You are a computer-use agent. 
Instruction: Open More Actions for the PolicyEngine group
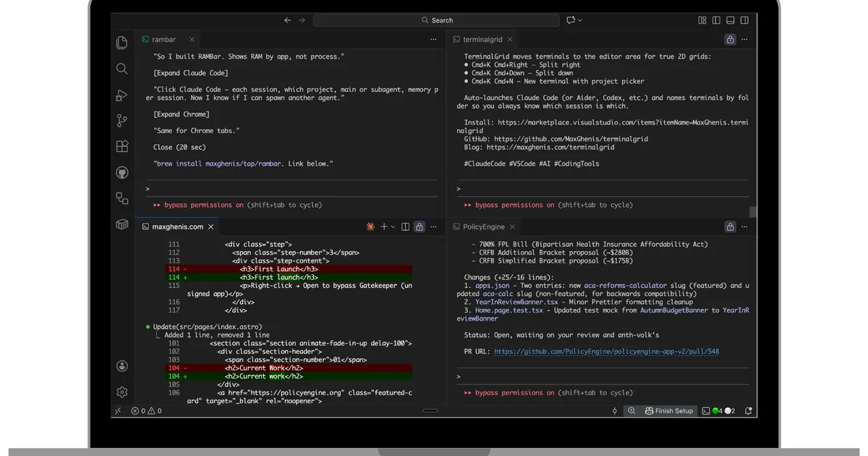745,227
